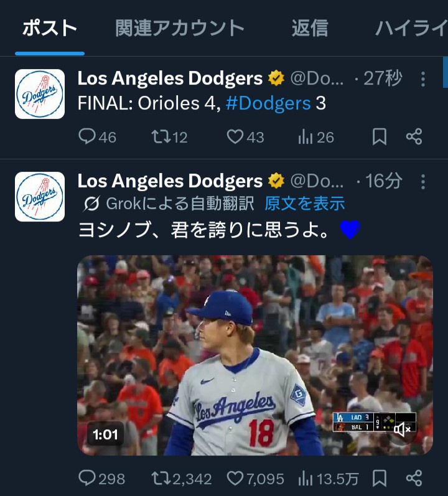Show original text via 原文を表示
This screenshot has width=448, height=496.
click(305, 204)
